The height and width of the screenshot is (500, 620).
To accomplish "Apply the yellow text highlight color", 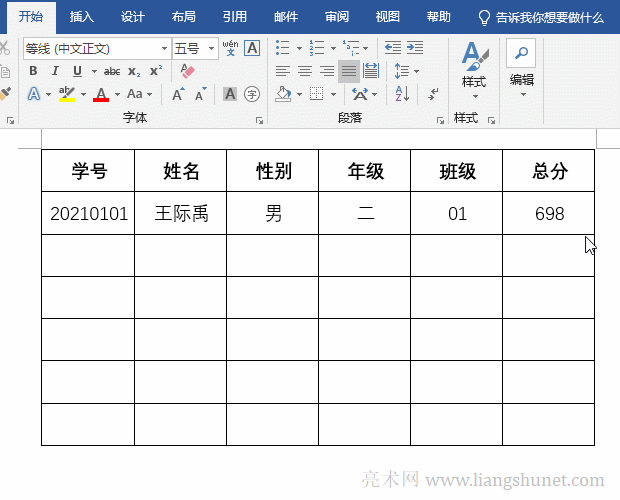I will click(x=67, y=94).
